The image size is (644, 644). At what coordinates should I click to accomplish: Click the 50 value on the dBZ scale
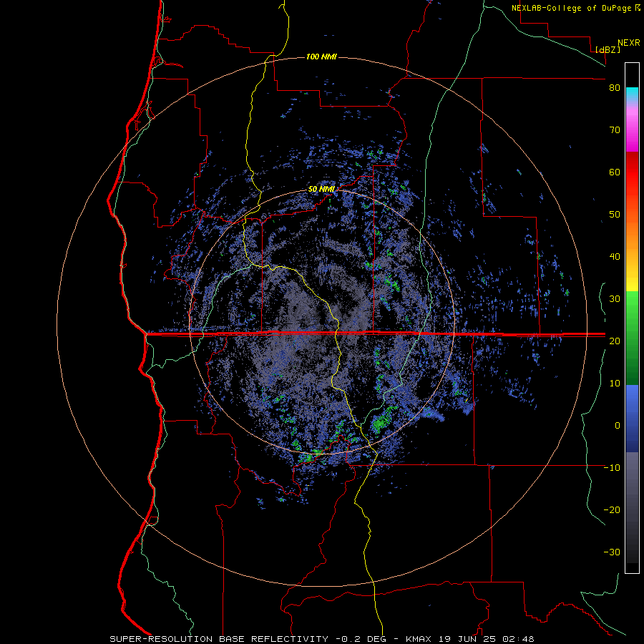[x=615, y=215]
